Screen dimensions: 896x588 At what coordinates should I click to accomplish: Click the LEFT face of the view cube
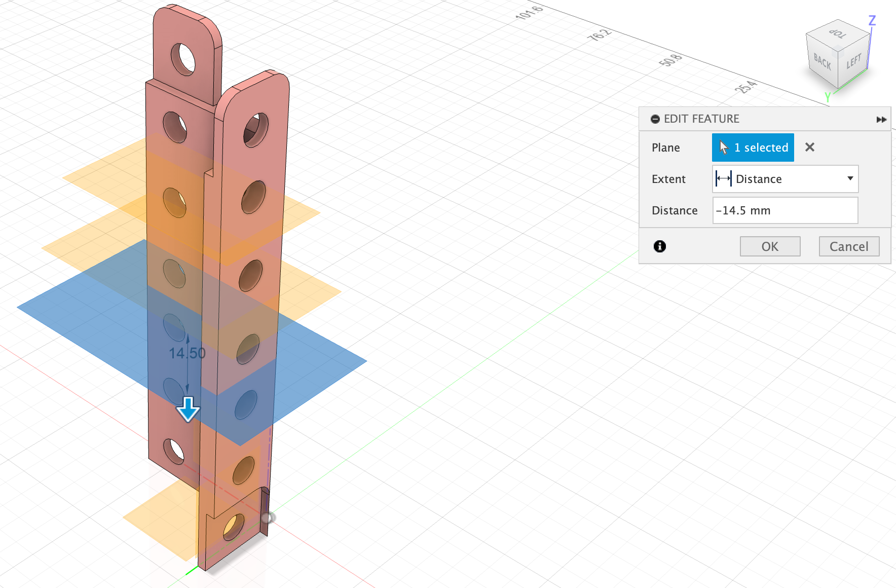(853, 62)
